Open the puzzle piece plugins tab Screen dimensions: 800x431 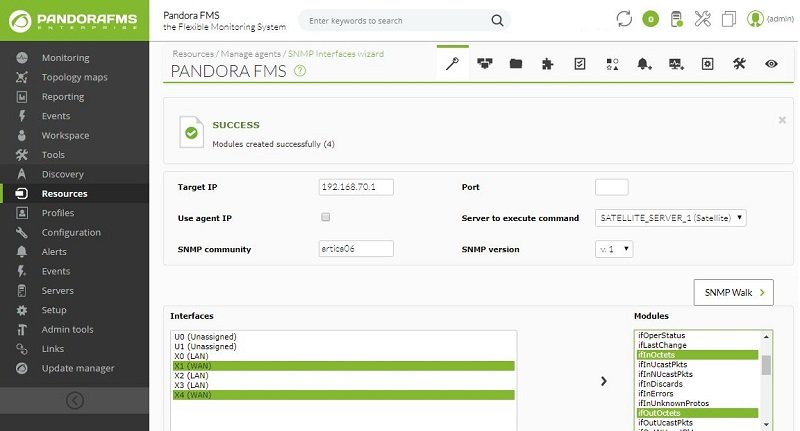[547, 64]
